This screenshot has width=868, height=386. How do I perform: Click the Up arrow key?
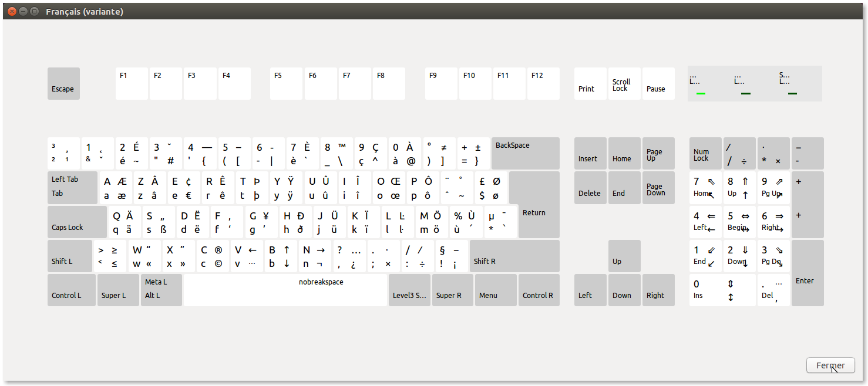click(624, 256)
